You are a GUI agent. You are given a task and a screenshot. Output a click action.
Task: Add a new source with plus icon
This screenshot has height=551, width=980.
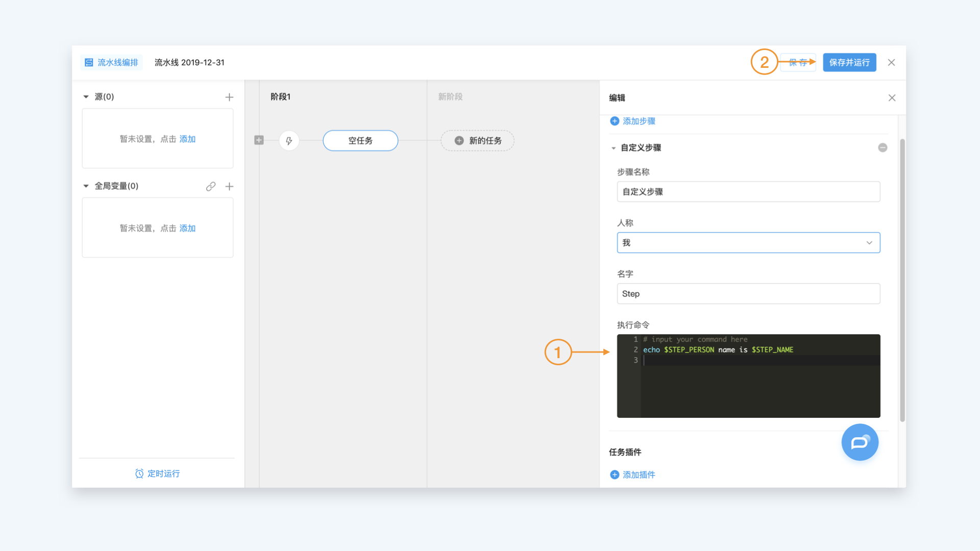click(x=229, y=97)
